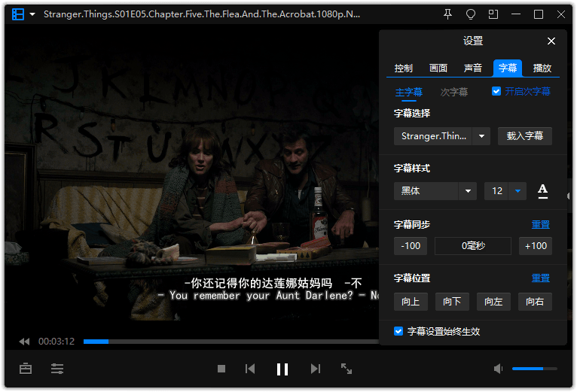This screenshot has width=577, height=392.
Task: Enter fullscreen mode with expand icon
Action: [347, 369]
